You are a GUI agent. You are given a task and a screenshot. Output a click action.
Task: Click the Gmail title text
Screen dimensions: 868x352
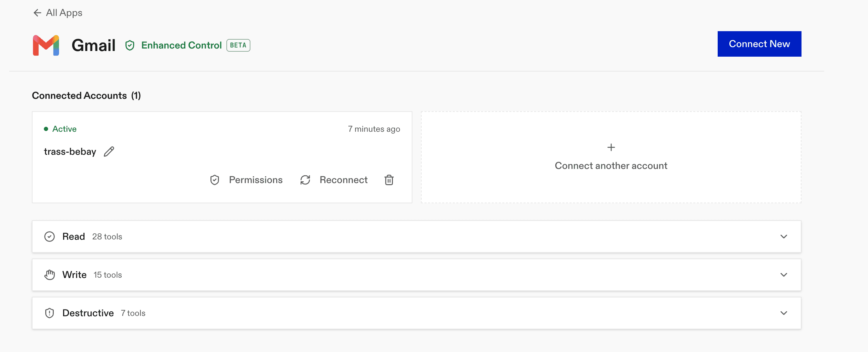(x=93, y=45)
